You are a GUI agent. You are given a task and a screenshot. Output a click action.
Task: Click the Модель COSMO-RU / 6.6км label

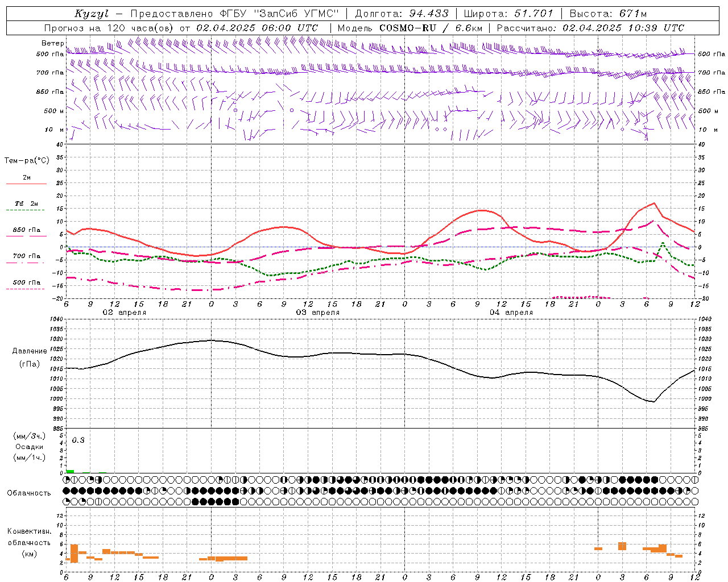click(410, 28)
